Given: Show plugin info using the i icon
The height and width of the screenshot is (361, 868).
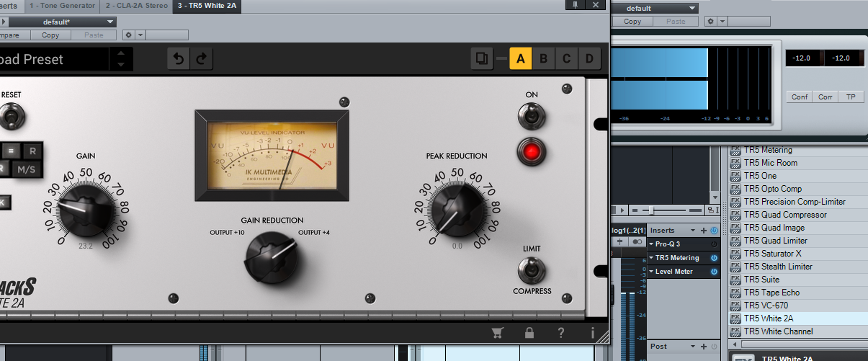Looking at the screenshot, I should click(593, 333).
